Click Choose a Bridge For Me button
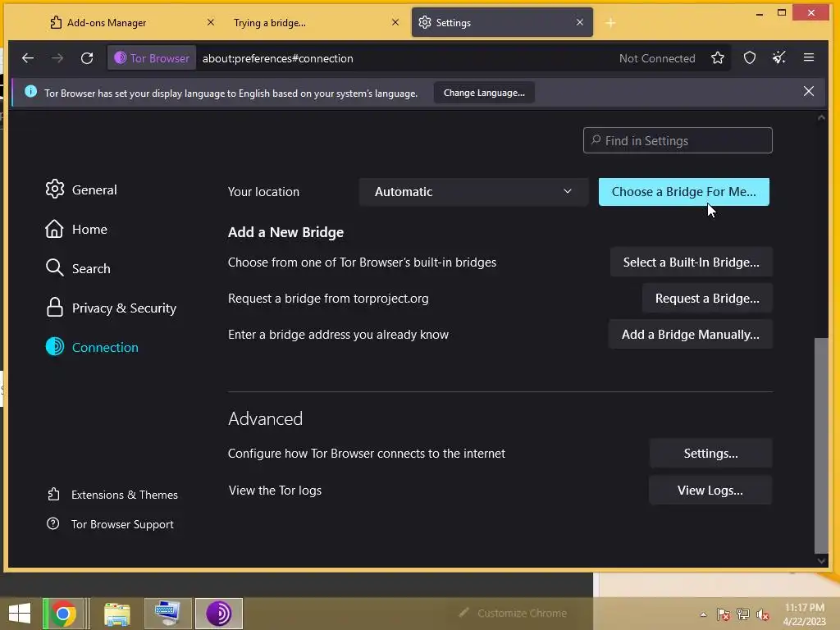 (683, 192)
